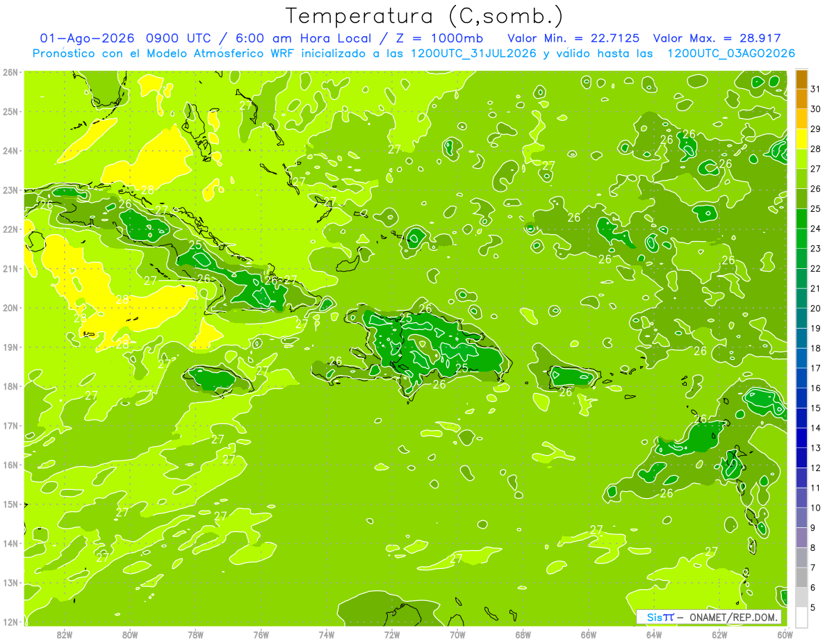Click the 74W longitude label
Screen dimensions: 834x644
[x=327, y=634]
